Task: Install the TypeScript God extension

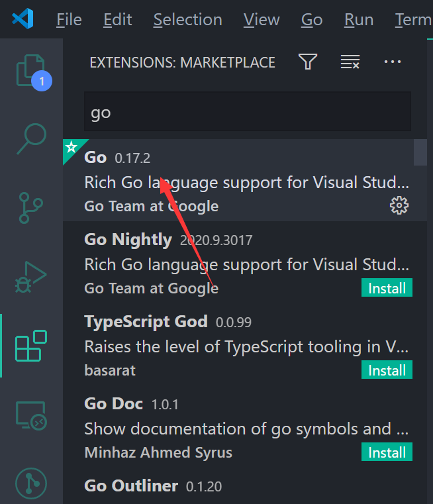Action: [387, 370]
